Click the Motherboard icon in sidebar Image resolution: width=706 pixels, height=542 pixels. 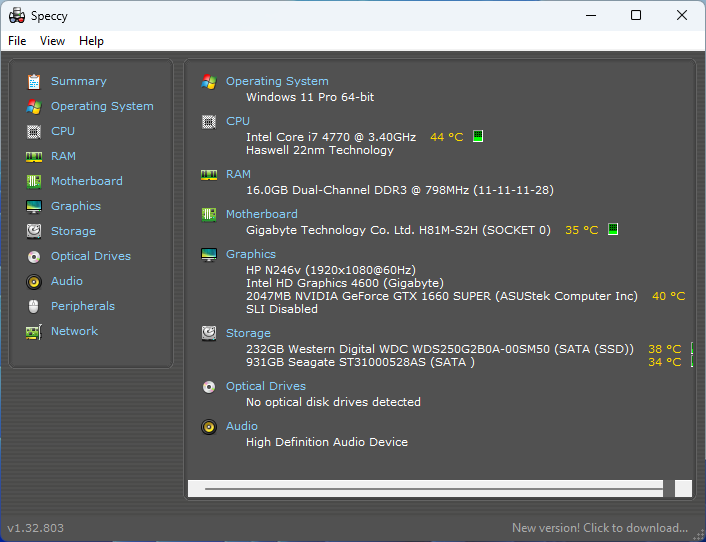[x=34, y=181]
